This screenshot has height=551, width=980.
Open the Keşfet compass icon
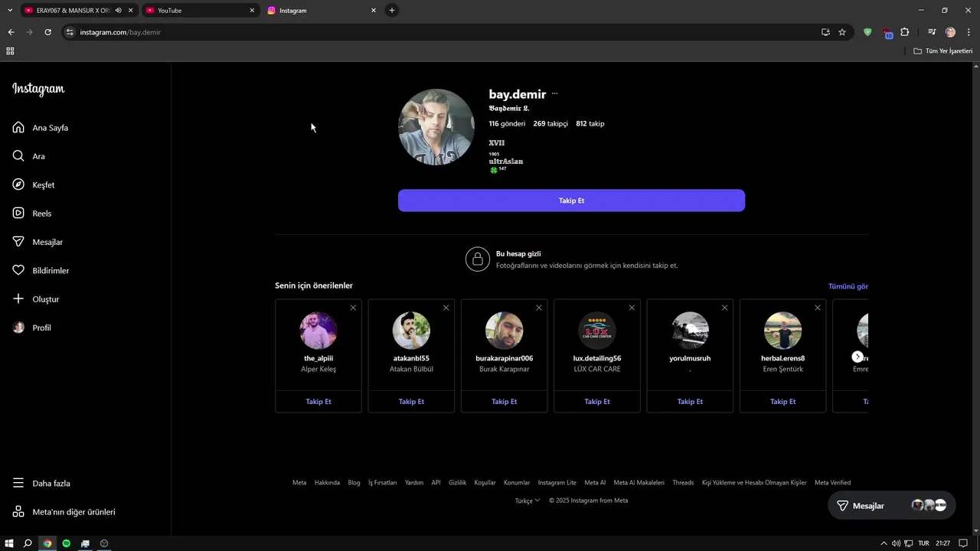coord(18,184)
